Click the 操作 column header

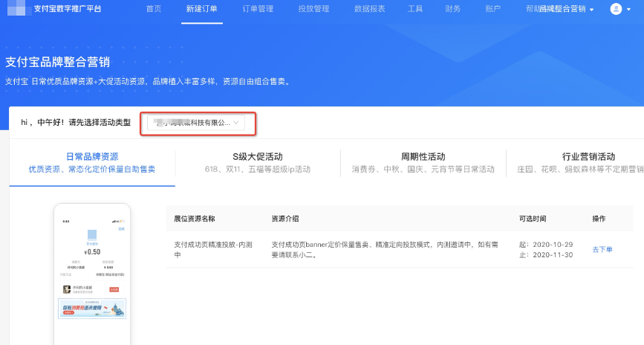pyautogui.click(x=599, y=219)
